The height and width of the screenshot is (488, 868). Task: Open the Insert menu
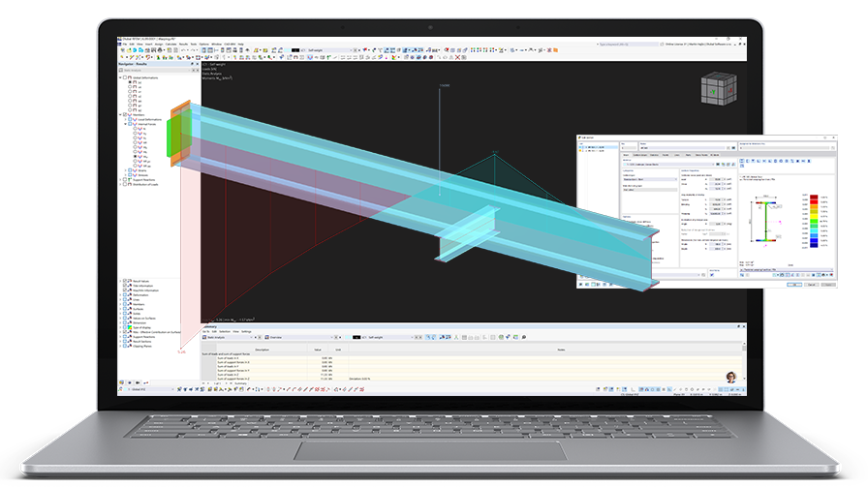pyautogui.click(x=149, y=45)
